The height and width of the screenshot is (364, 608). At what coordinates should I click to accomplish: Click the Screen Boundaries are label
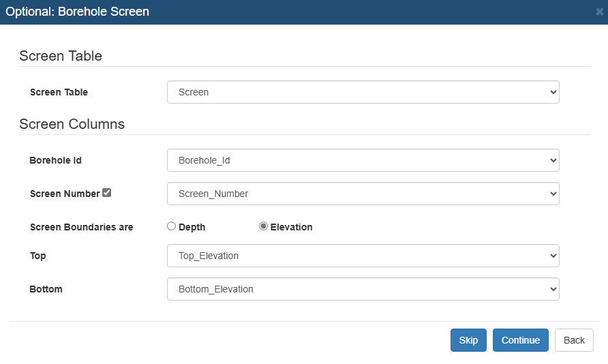click(81, 227)
